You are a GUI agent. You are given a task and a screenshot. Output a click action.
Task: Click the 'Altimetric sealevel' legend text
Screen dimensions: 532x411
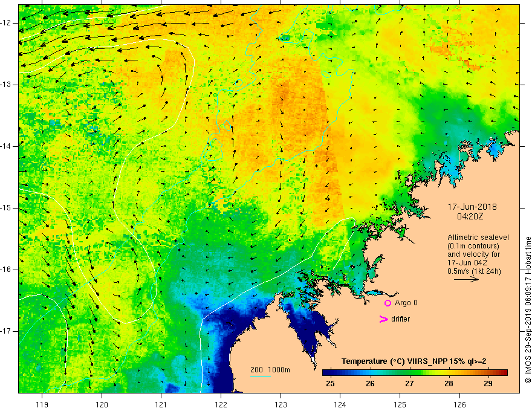click(x=478, y=238)
